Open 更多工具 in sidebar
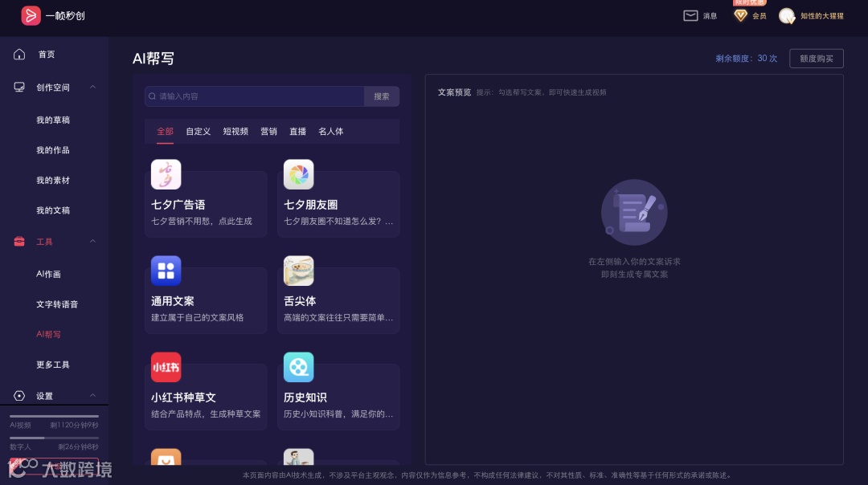 click(53, 365)
